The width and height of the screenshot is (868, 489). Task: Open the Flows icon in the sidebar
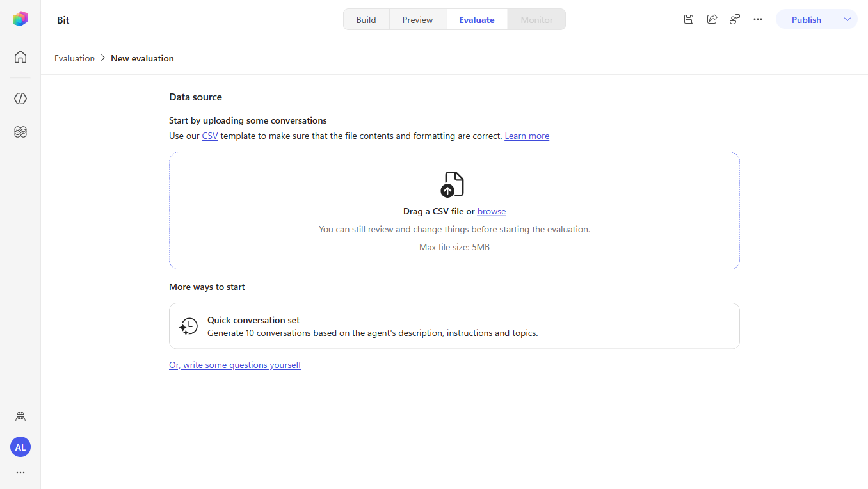20,132
